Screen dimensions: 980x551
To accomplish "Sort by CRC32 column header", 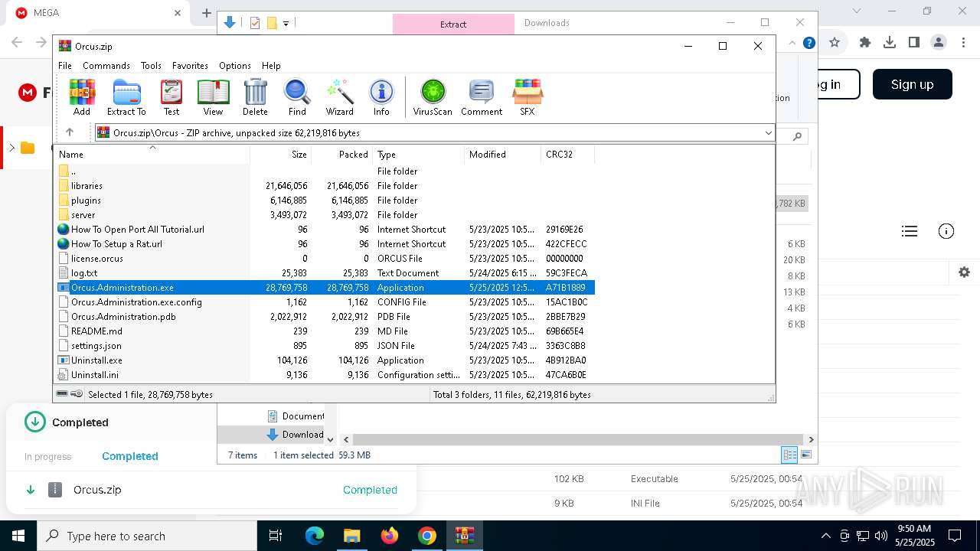I will tap(568, 155).
